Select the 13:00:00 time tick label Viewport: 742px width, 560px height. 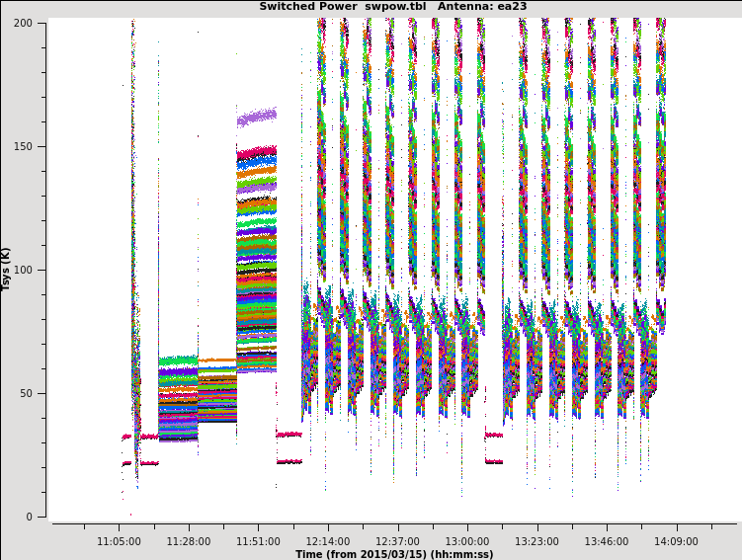pyautogui.click(x=466, y=541)
